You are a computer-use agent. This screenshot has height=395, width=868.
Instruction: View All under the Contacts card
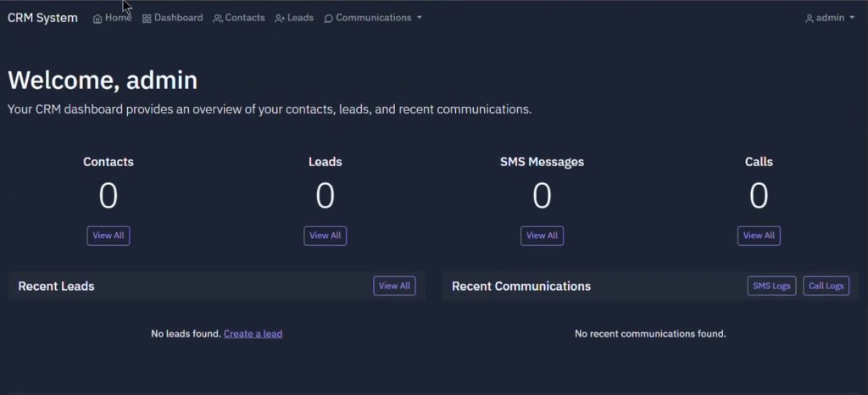click(108, 236)
